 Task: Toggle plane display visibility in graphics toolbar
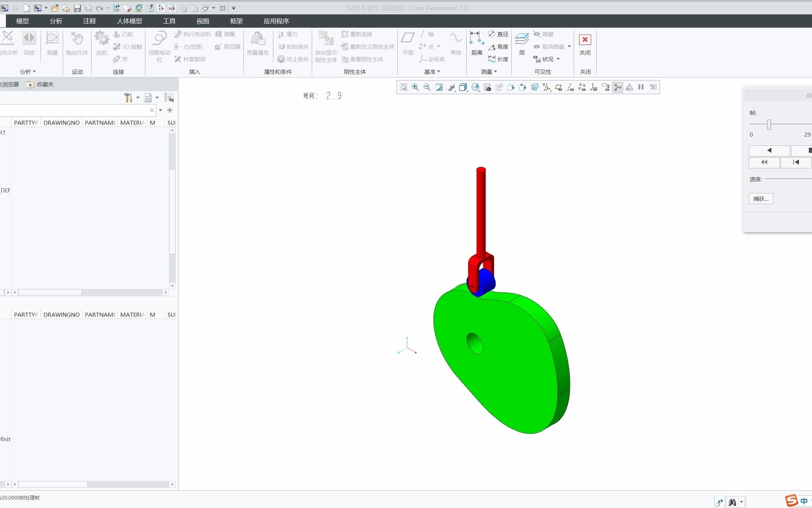coord(558,87)
